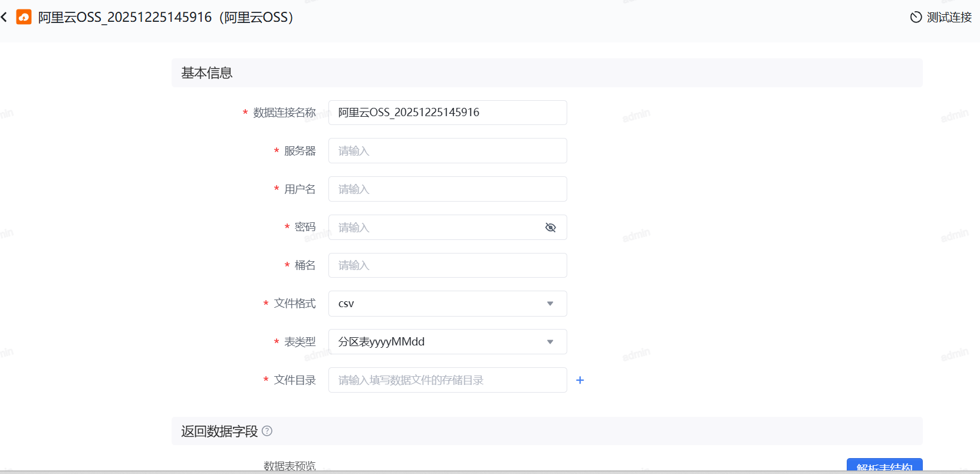Click the 文件目录 field label
Viewport: 980px width, 474px height.
coord(295,380)
